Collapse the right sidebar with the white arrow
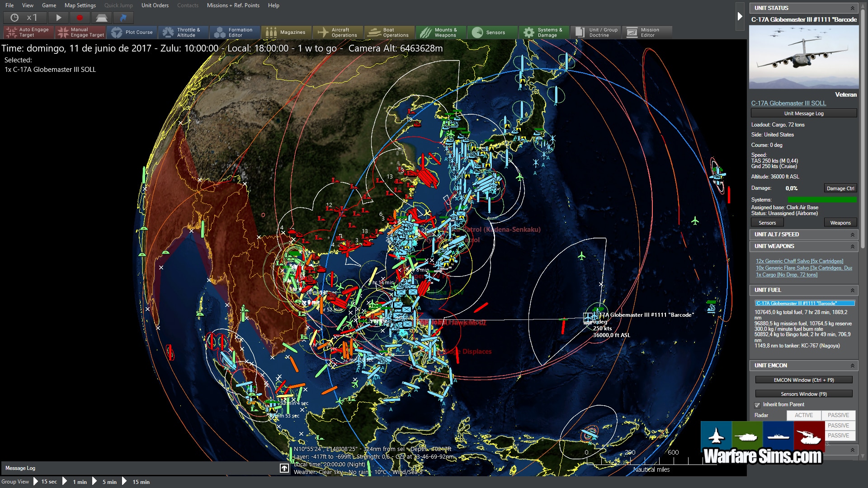868x488 pixels. point(740,16)
